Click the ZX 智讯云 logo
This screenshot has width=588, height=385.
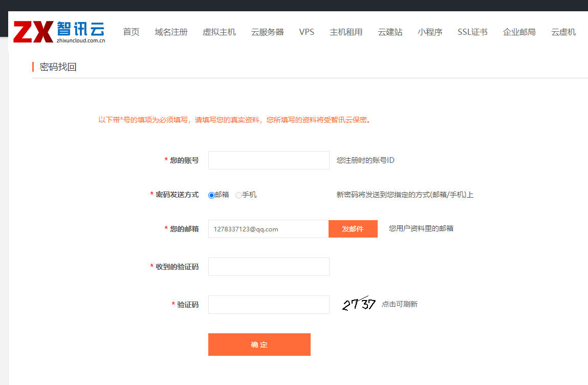[x=59, y=32]
